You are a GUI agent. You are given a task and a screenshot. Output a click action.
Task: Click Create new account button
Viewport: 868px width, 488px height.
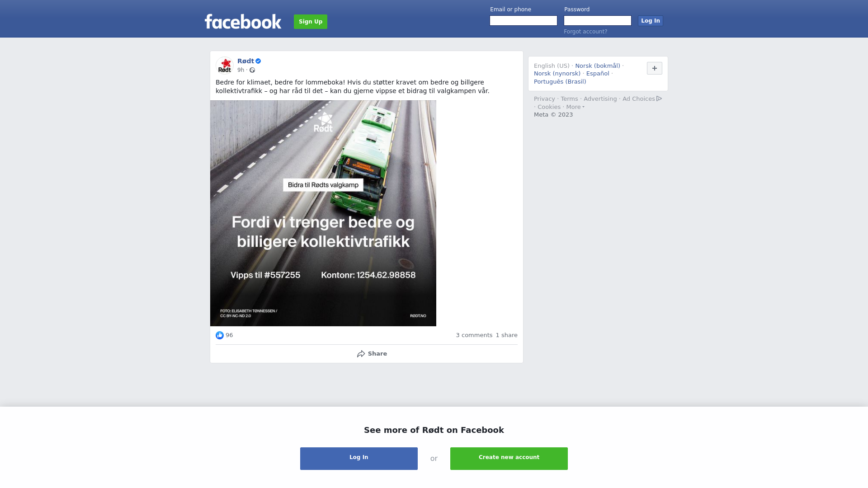[509, 459]
